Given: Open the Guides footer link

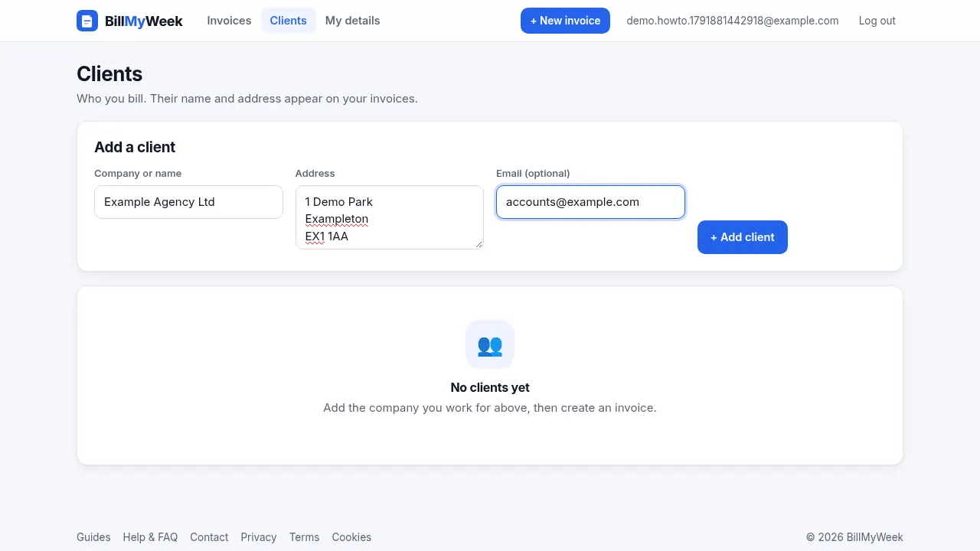Looking at the screenshot, I should coord(93,537).
